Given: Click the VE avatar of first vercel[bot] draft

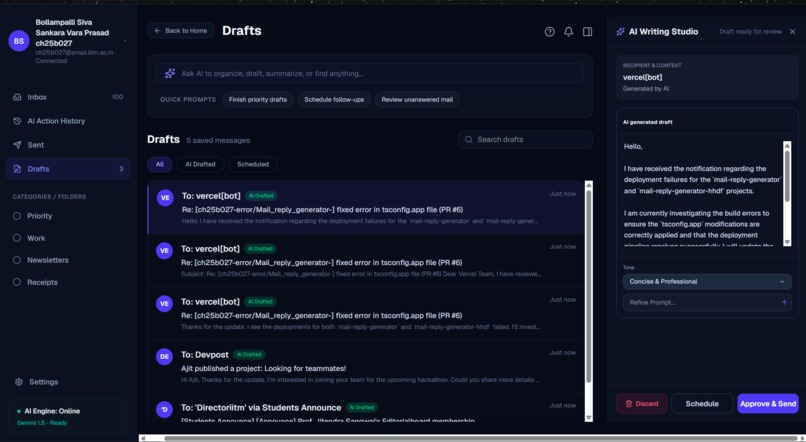Looking at the screenshot, I should [x=165, y=197].
